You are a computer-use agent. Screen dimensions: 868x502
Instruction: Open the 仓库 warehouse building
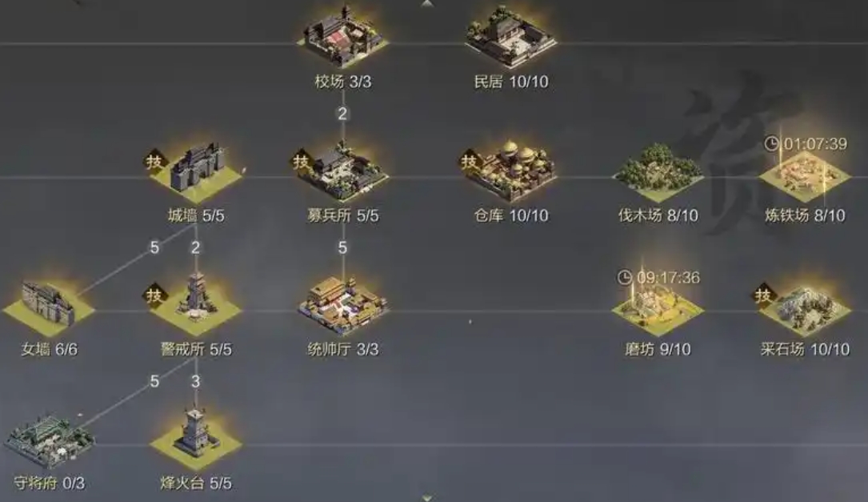coord(510,171)
